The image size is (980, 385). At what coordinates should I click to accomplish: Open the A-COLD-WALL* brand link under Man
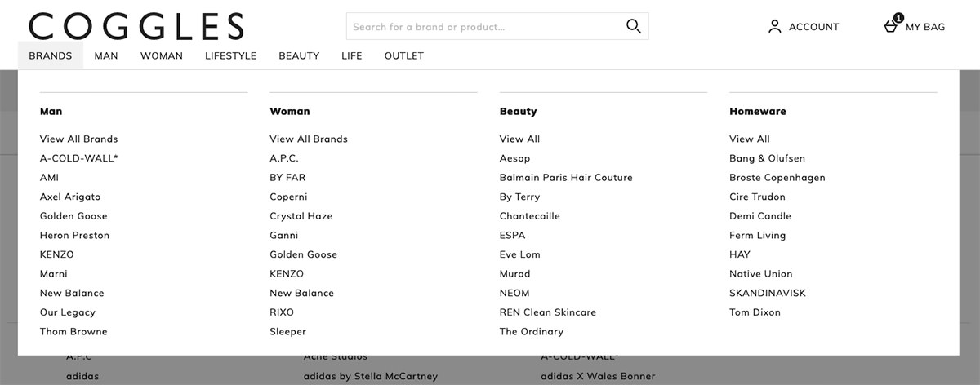78,158
